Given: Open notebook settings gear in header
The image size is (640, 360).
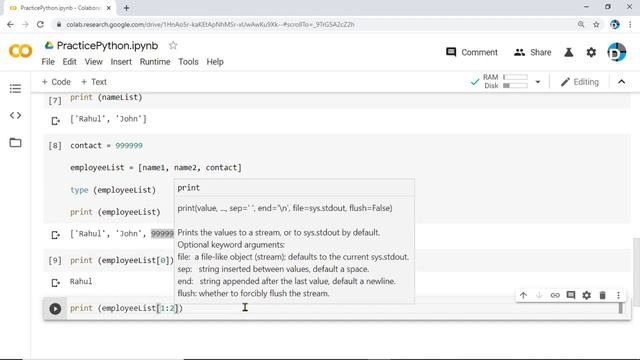Looking at the screenshot, I should 591,52.
